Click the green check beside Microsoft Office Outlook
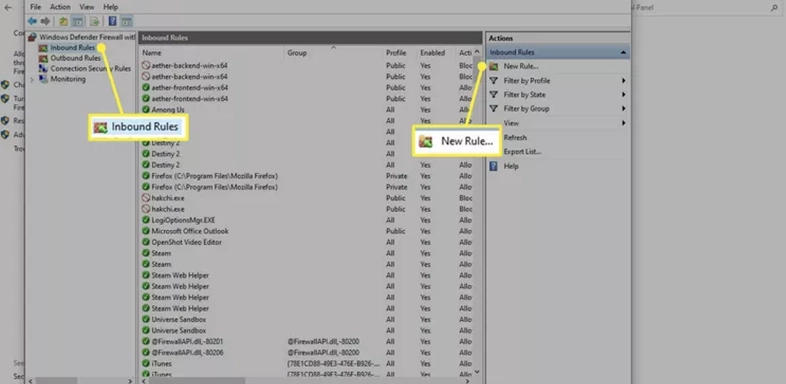786x384 pixels. [146, 231]
